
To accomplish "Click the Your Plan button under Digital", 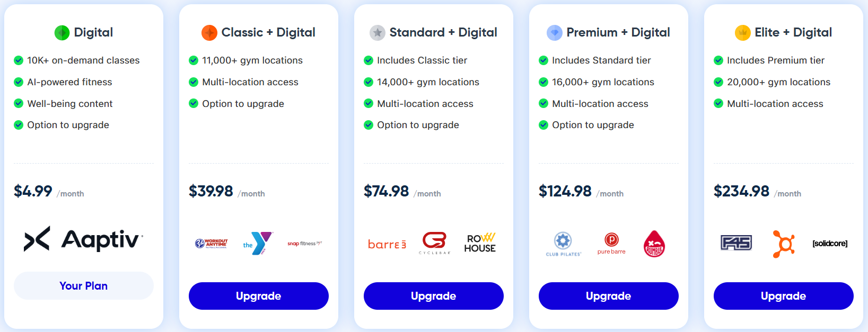I will pos(84,286).
